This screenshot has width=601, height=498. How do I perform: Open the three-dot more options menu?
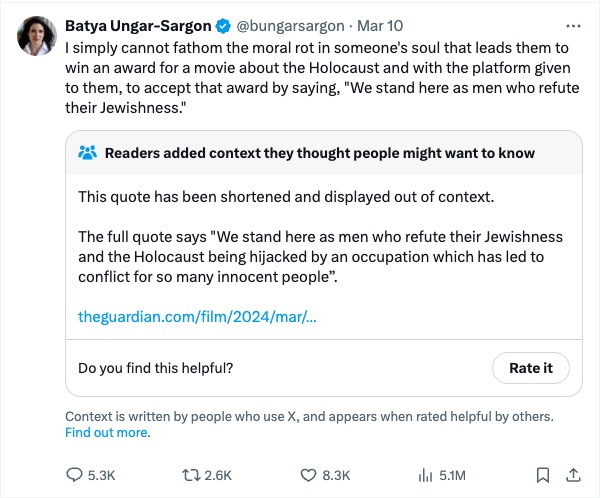[x=573, y=25]
